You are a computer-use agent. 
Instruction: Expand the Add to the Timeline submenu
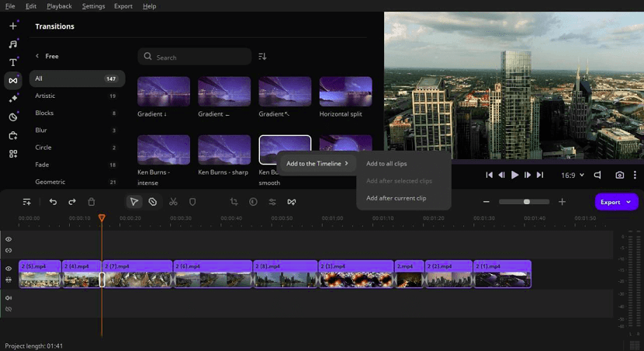pos(317,164)
